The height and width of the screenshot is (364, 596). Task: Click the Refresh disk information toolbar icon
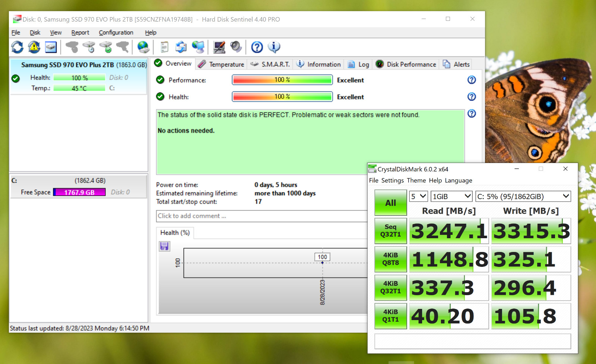tap(17, 47)
